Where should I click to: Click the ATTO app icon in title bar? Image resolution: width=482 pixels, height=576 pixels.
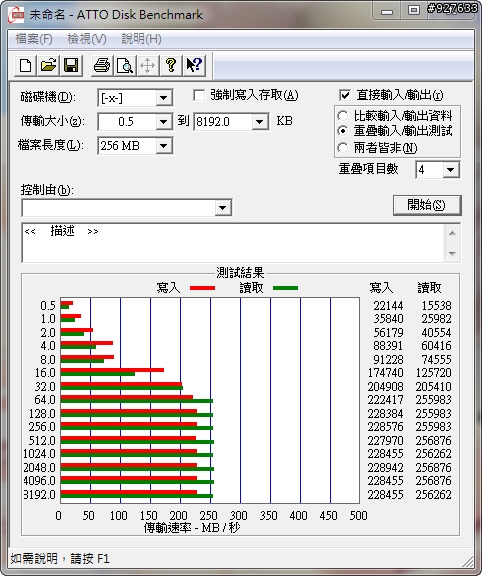point(16,15)
